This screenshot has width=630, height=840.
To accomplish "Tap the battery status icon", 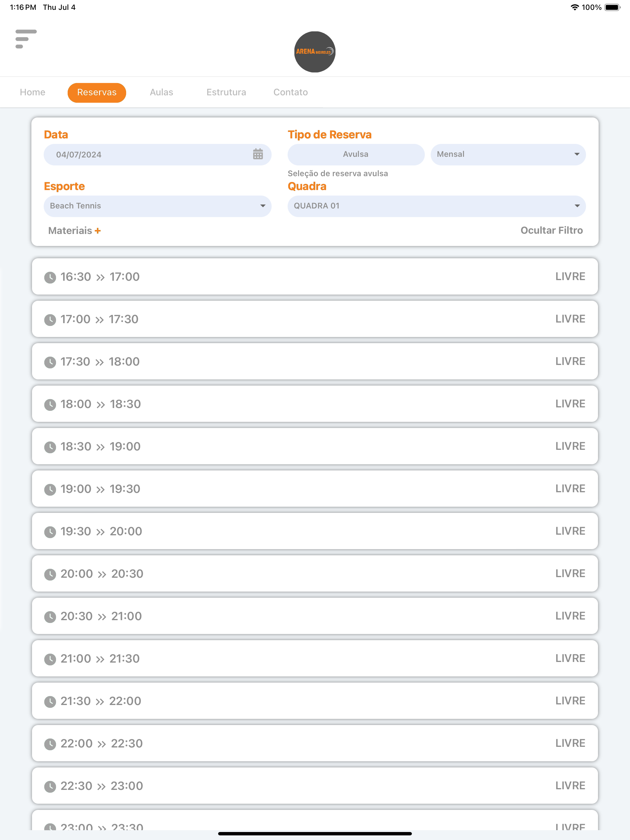I will 612,7.
